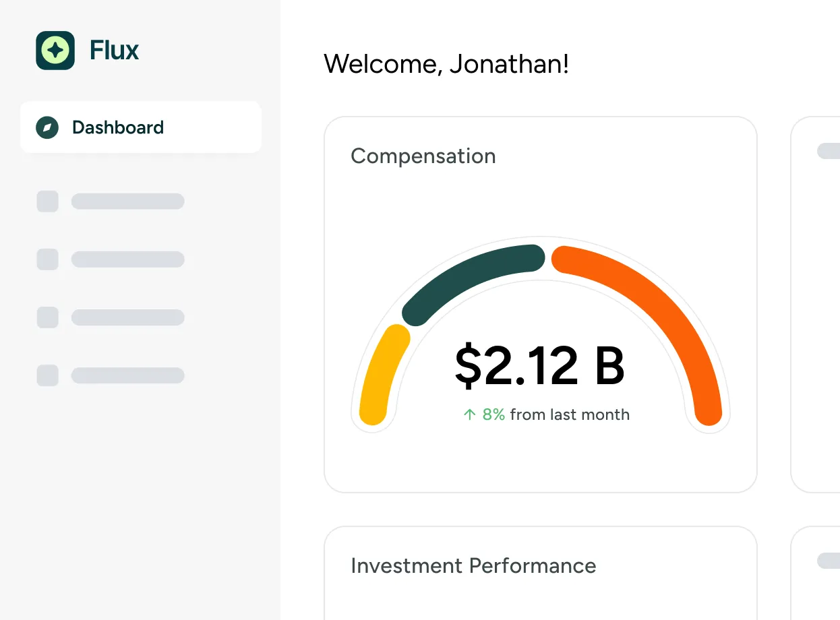Select the last placeholder sidebar menu label
This screenshot has height=620, width=840.
(127, 375)
